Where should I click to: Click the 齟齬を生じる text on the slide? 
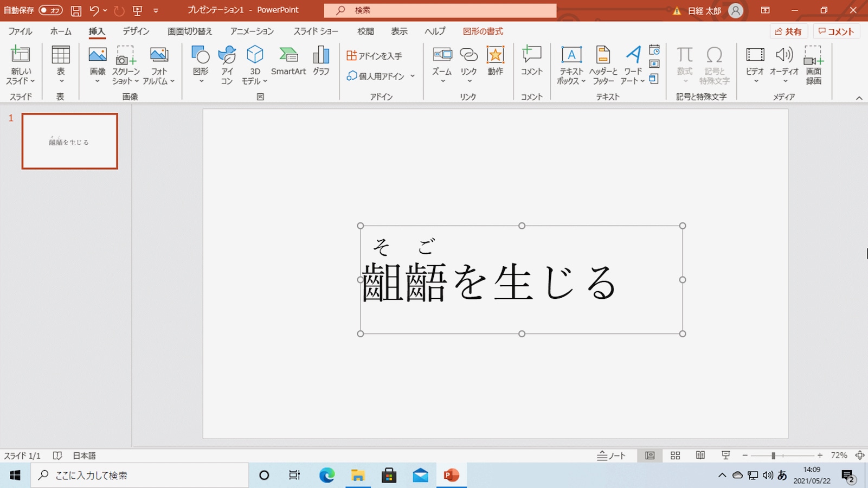pos(488,282)
